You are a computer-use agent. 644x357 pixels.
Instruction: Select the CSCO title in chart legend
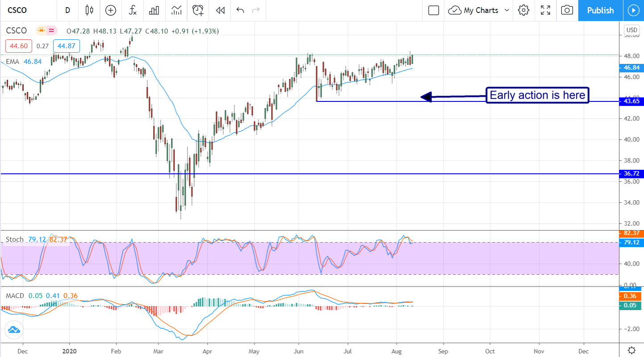coord(17,31)
